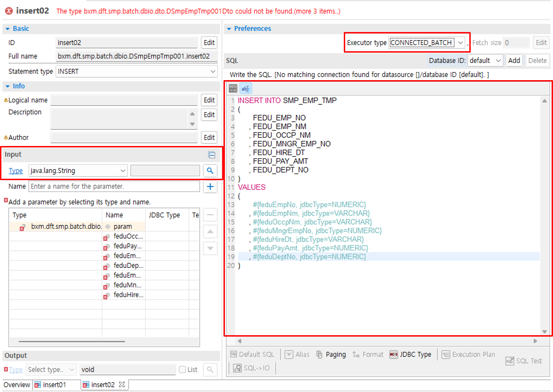The height and width of the screenshot is (392, 553).
Task: Click parameter table horizontal scrollbar
Action: tap(72, 341)
